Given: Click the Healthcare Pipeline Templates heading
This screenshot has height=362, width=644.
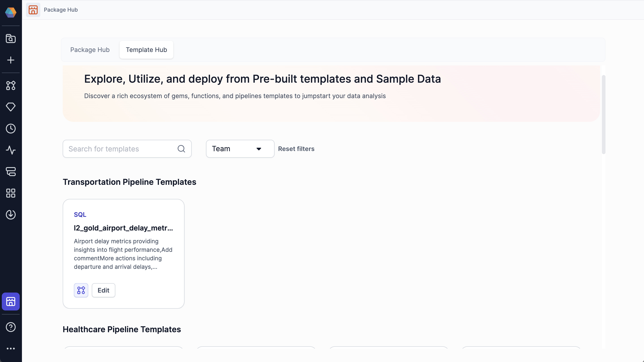Looking at the screenshot, I should (122, 329).
